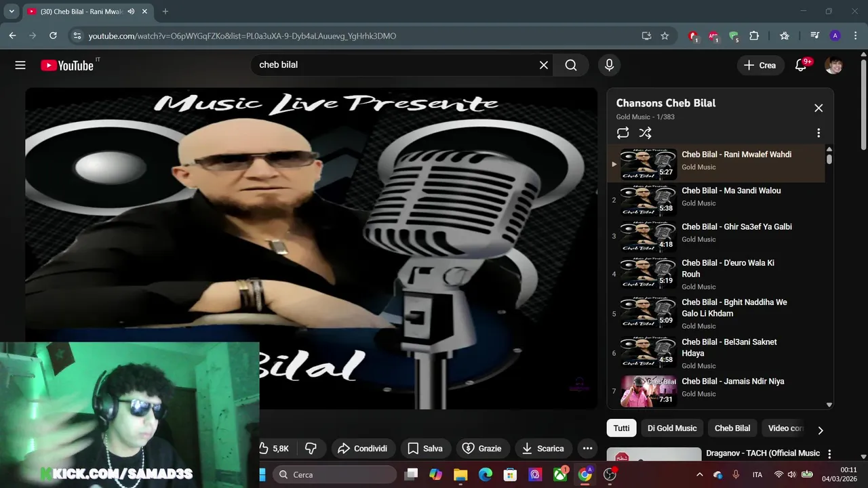Toggle playlist loop mode

[623, 133]
